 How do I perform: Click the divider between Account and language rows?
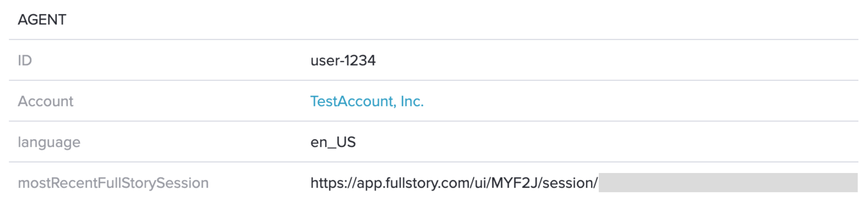tap(433, 121)
